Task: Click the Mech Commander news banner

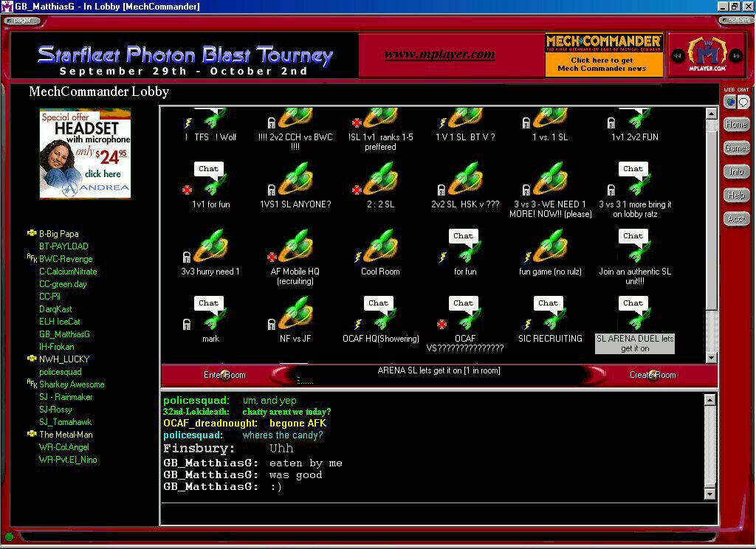Action: pyautogui.click(x=604, y=55)
